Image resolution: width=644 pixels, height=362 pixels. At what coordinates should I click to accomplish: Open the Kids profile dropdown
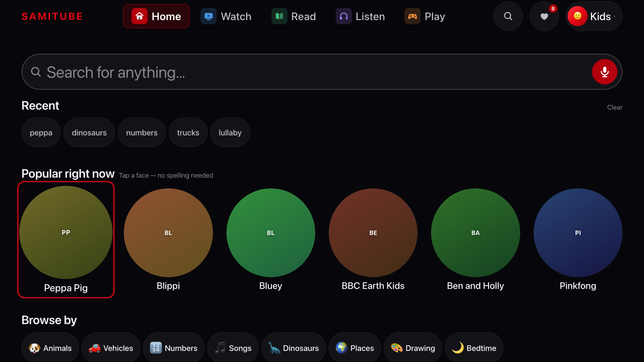click(x=594, y=16)
